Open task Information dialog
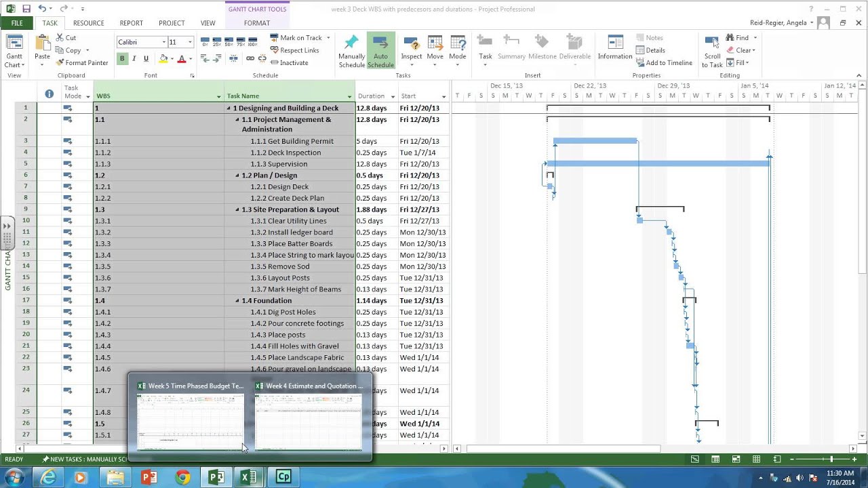The width and height of the screenshot is (868, 488). coord(615,47)
